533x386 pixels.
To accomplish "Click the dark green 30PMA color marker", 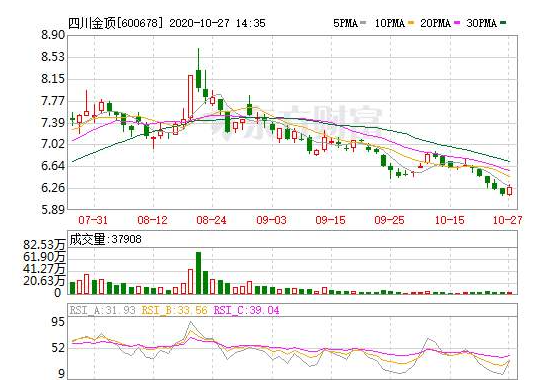I will point(503,23).
